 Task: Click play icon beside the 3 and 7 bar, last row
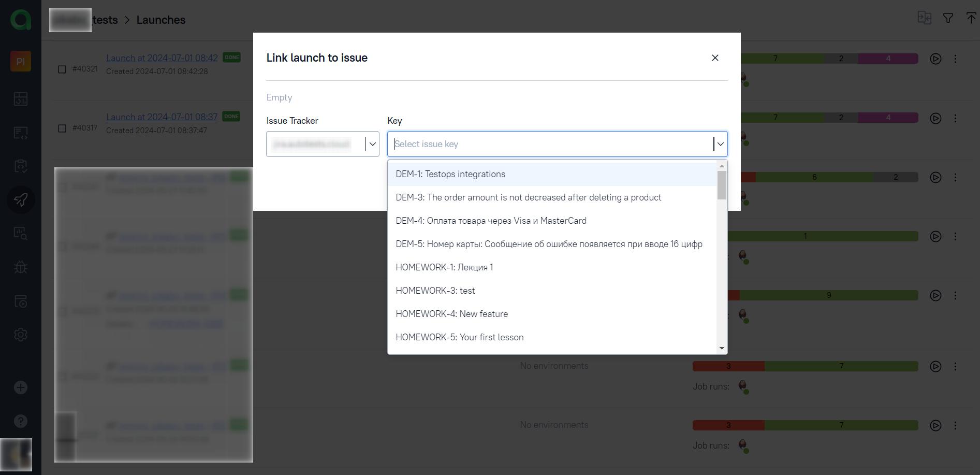935,425
